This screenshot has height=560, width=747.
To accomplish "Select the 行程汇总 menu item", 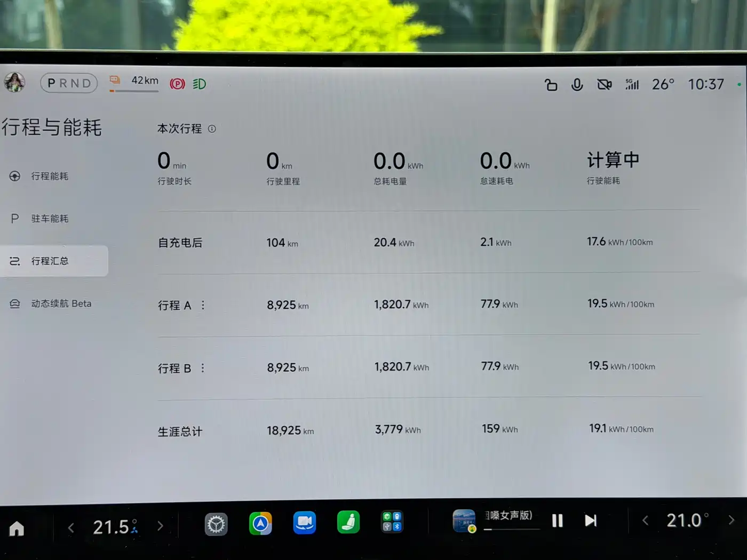I will pyautogui.click(x=53, y=261).
